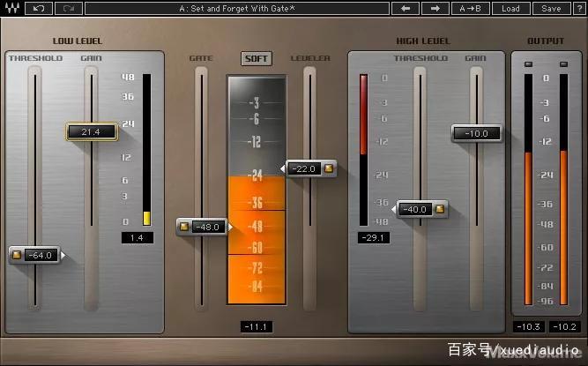Click the Load preset button

click(x=510, y=8)
